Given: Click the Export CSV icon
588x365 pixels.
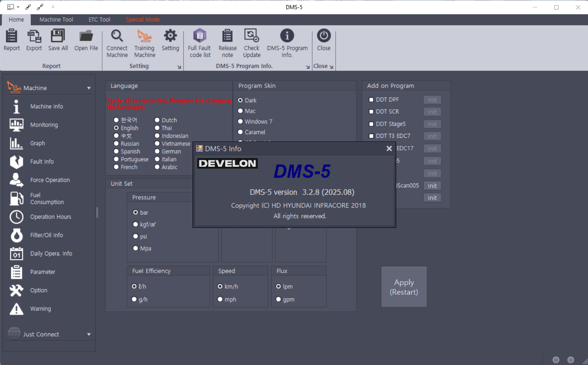Looking at the screenshot, I should pos(34,36).
